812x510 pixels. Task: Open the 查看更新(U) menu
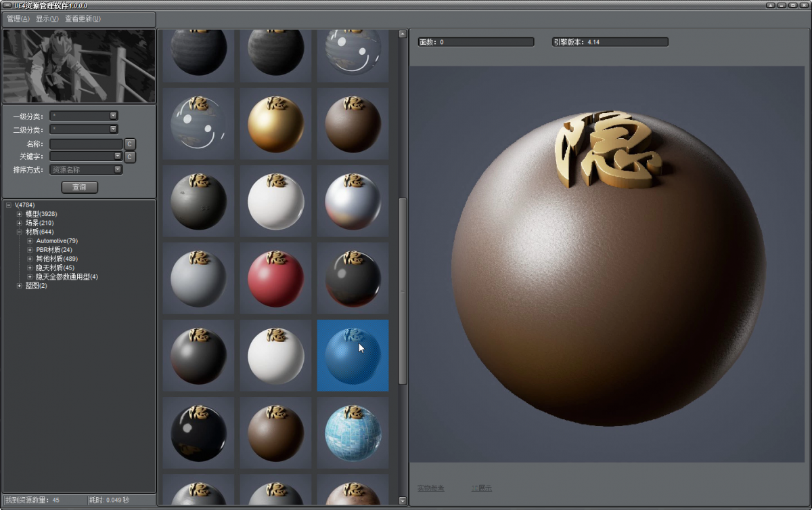pyautogui.click(x=83, y=19)
